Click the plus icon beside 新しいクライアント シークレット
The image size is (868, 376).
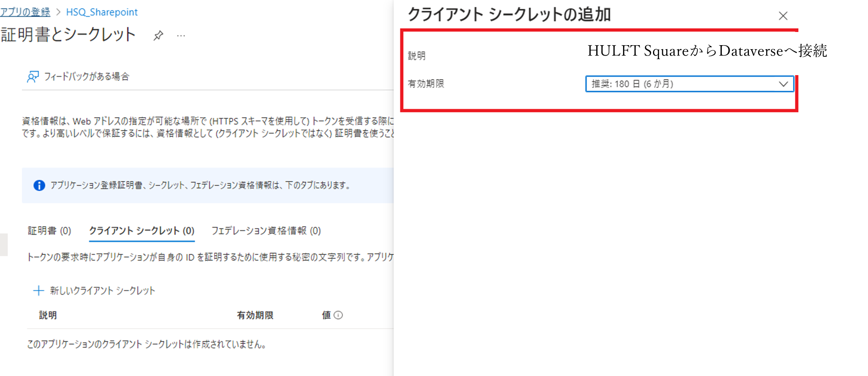click(x=38, y=290)
